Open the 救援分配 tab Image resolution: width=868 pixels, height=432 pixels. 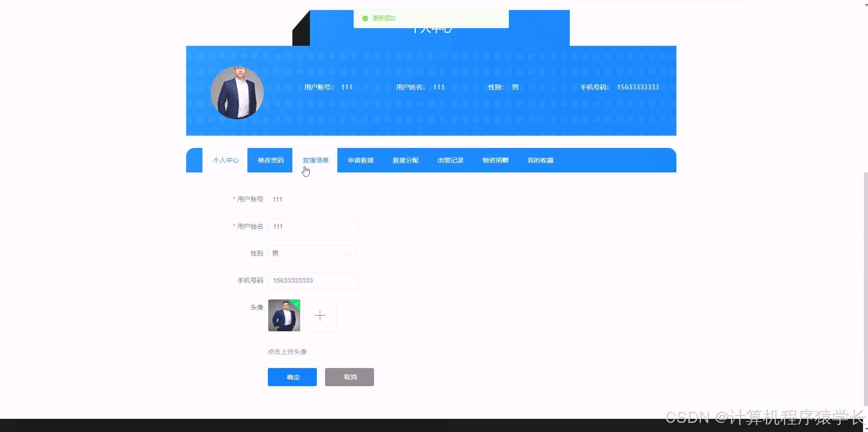[405, 160]
